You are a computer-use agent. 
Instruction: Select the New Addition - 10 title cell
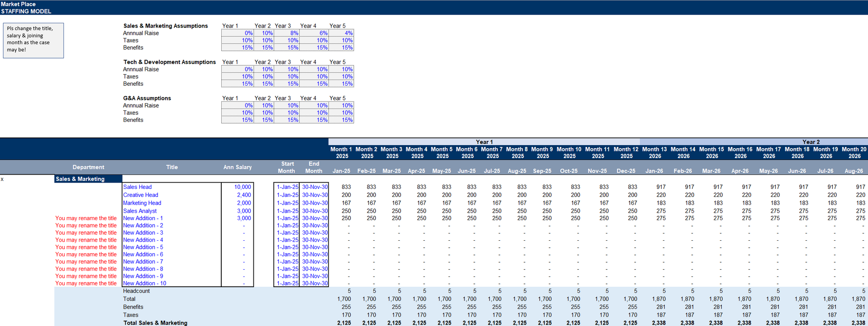171,283
